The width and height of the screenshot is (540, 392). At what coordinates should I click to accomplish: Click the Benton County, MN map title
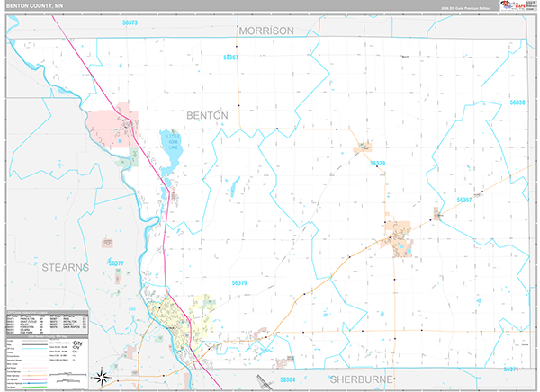[x=34, y=6]
